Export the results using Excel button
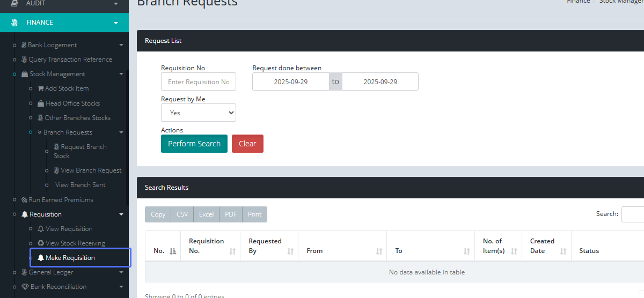This screenshot has height=298, width=644. (x=206, y=214)
